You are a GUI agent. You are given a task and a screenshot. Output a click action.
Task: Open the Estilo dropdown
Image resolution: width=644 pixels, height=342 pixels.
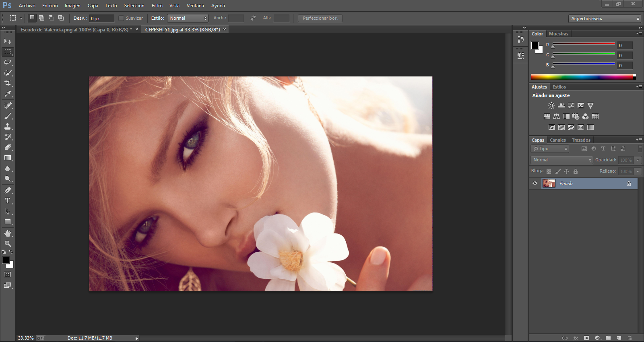coord(188,18)
